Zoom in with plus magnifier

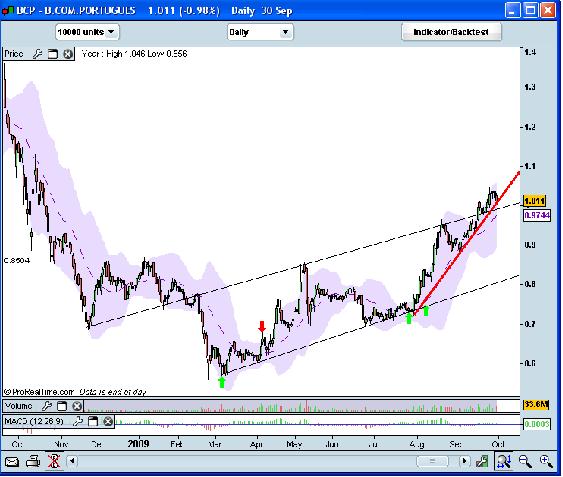click(x=546, y=461)
